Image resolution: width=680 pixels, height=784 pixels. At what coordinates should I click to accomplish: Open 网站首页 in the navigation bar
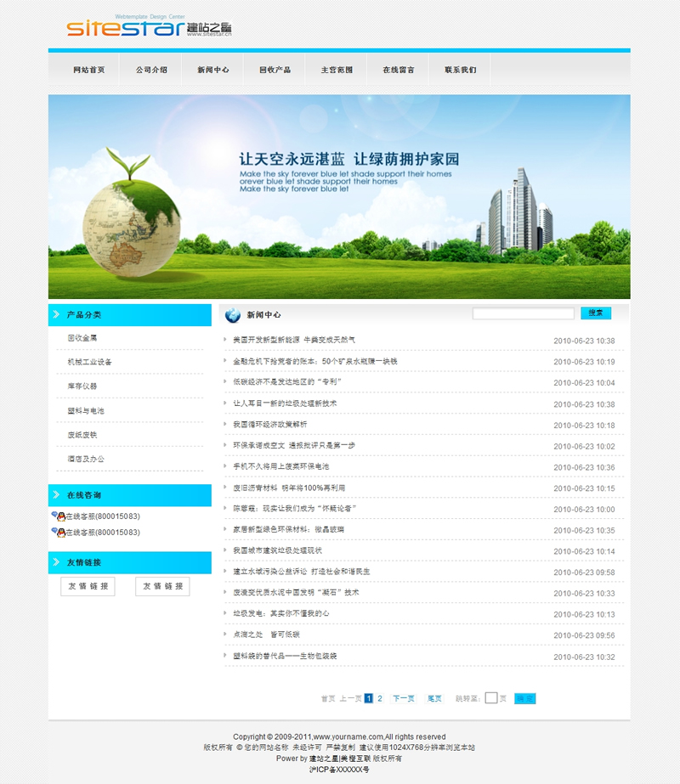click(x=88, y=70)
